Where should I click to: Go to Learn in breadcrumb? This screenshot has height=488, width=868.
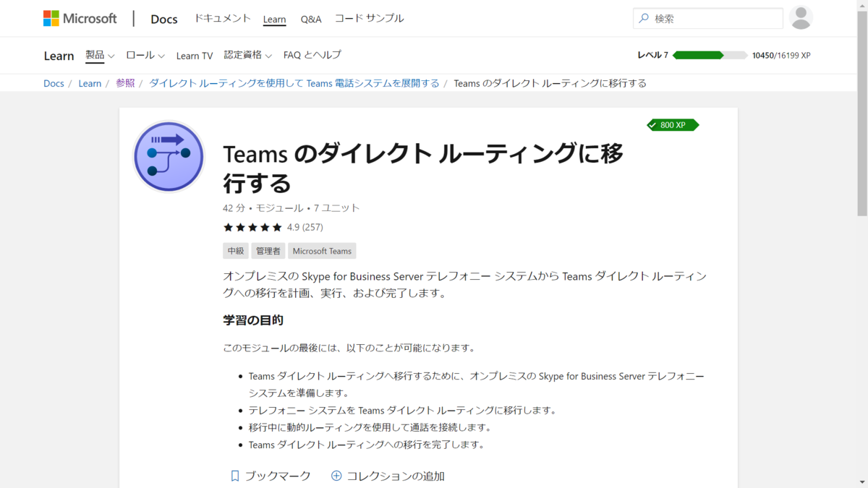click(90, 83)
